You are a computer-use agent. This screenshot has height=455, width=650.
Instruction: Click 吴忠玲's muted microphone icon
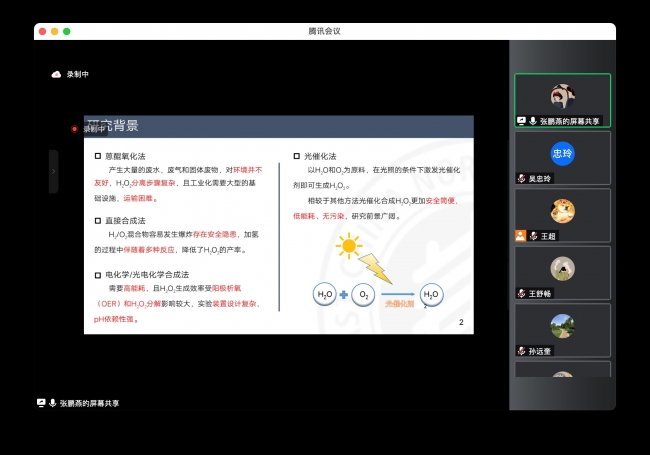[521, 178]
